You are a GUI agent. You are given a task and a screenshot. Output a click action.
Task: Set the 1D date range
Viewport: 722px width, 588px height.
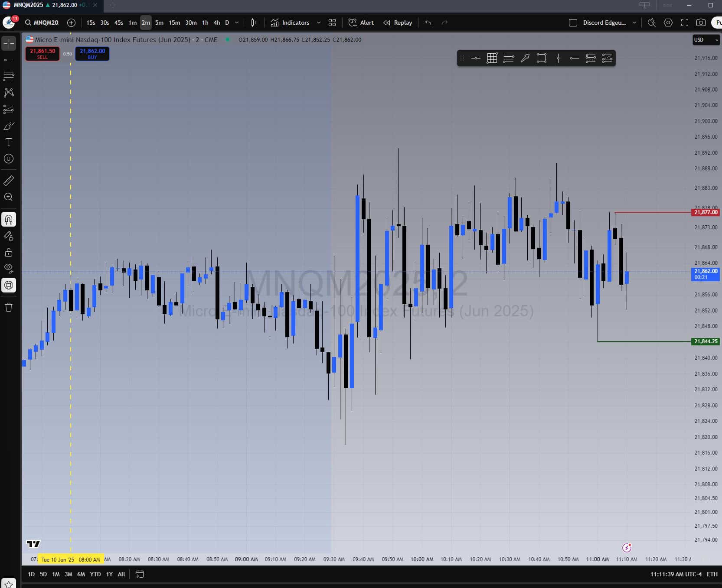tap(31, 574)
